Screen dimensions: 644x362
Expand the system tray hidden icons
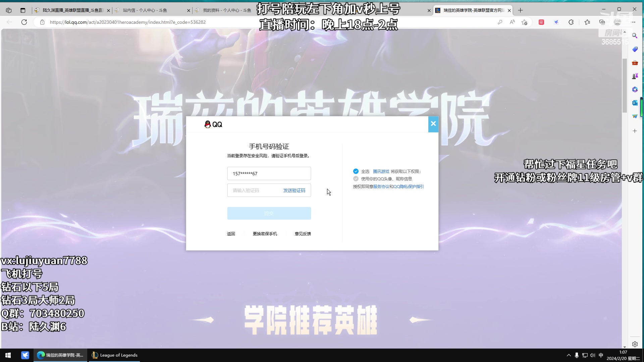[569, 355]
